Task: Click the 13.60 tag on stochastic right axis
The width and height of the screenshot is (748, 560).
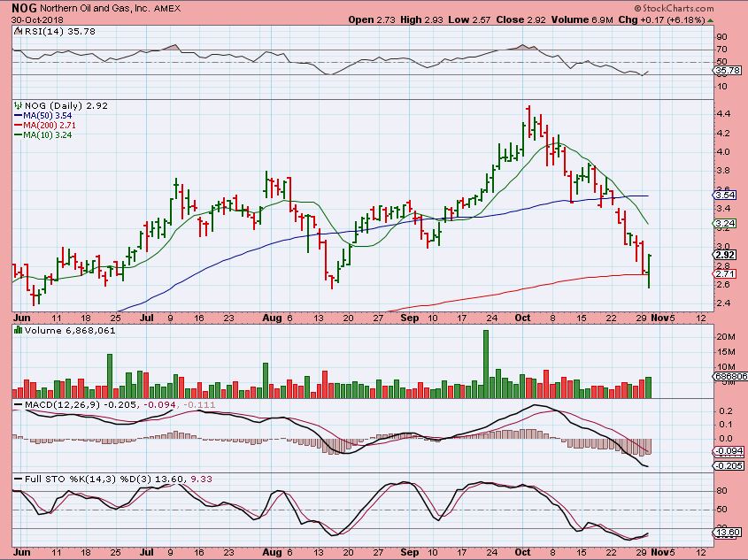Action: click(x=728, y=533)
